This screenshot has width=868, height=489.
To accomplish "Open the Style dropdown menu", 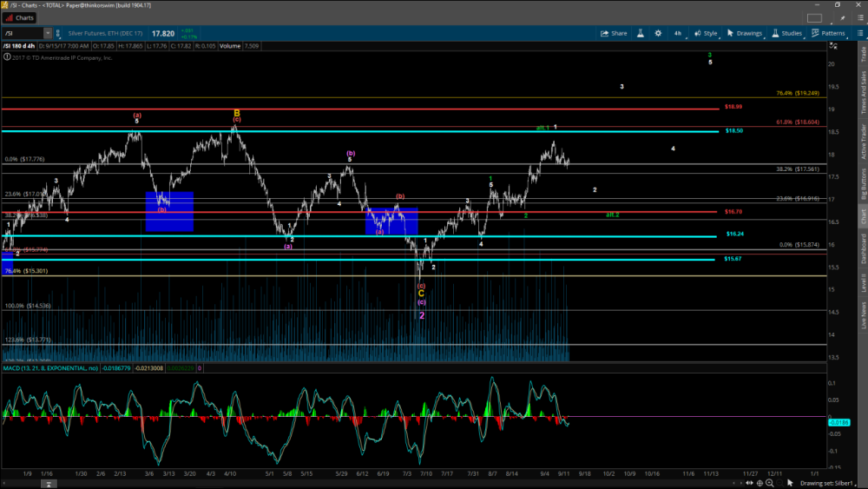I will 706,33.
